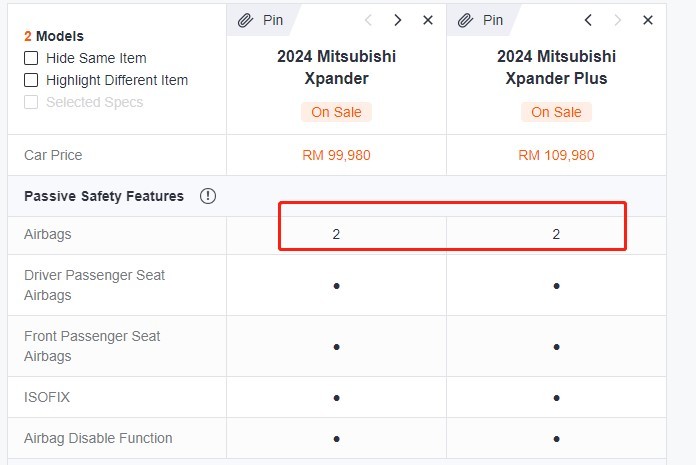The height and width of the screenshot is (465, 696).
Task: Click the RM 99,980 price
Action: tap(336, 155)
